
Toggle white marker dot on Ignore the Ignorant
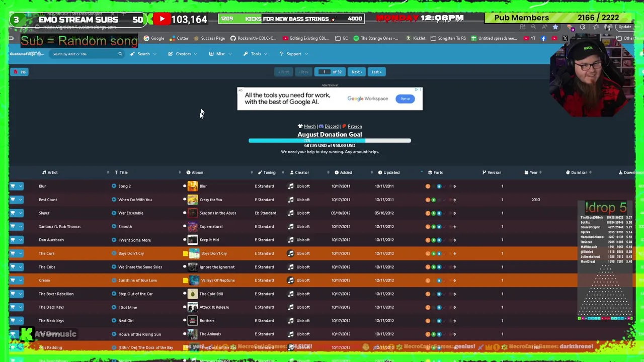pyautogui.click(x=185, y=267)
